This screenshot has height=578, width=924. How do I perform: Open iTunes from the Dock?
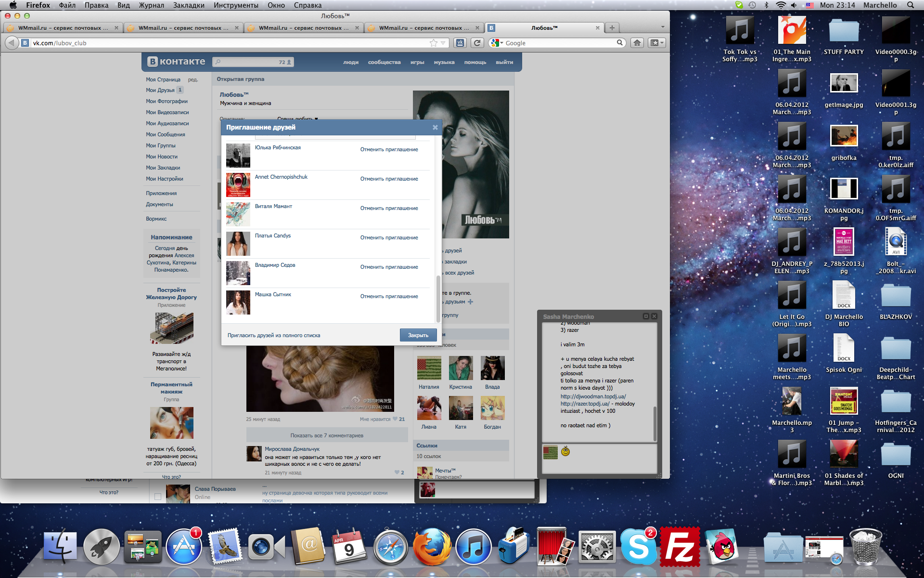[x=474, y=547]
